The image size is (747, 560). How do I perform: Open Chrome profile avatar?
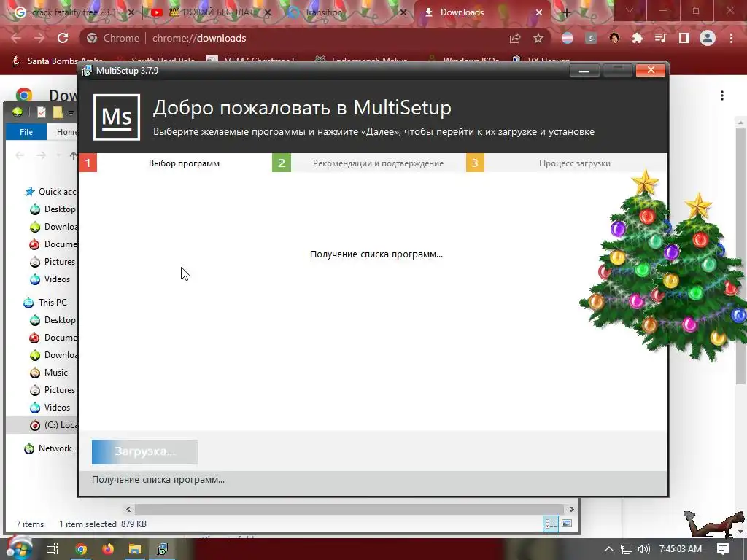(708, 38)
